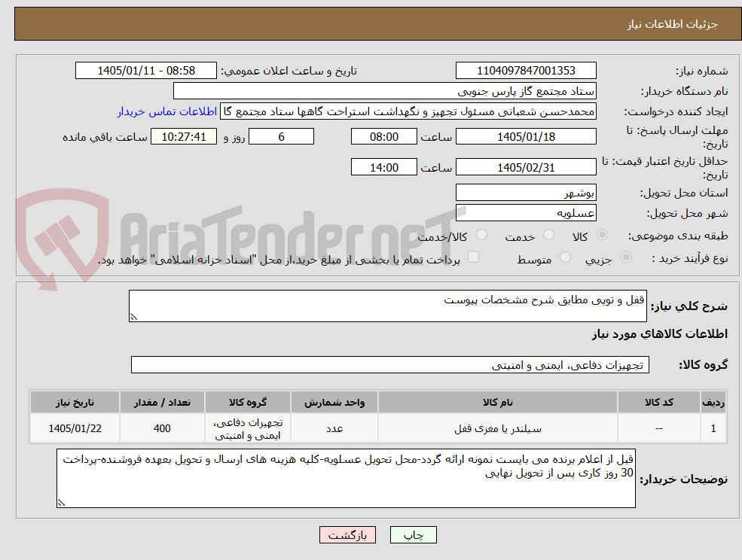Click the resize handle of the description textarea
The width and height of the screenshot is (742, 560).
tap(133, 318)
